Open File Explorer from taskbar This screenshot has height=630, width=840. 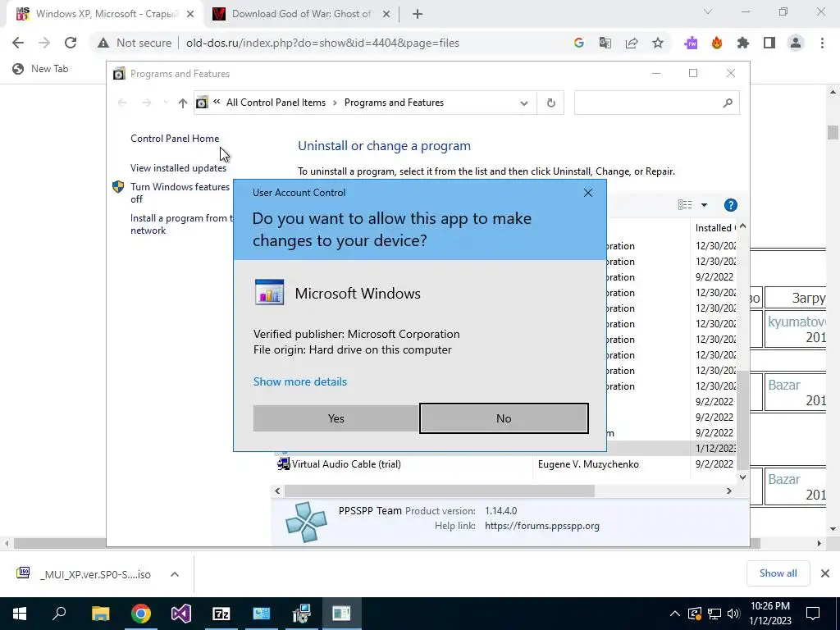click(100, 614)
